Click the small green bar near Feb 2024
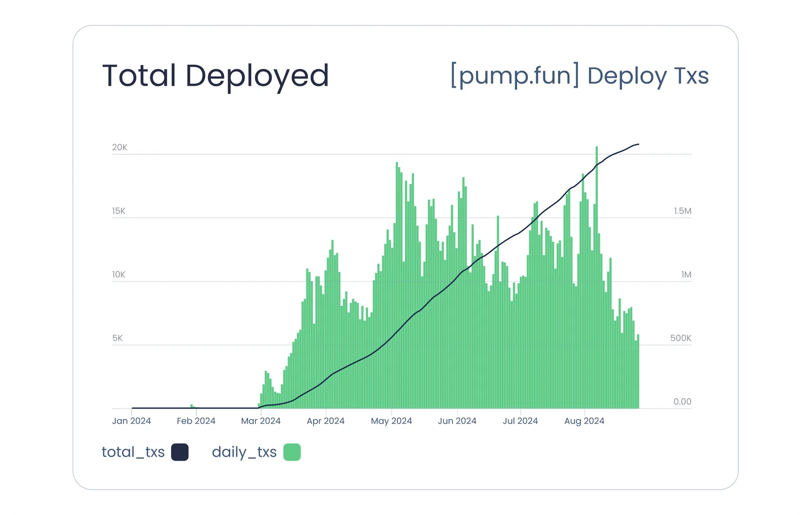This screenshot has width=812, height=515. (x=192, y=406)
